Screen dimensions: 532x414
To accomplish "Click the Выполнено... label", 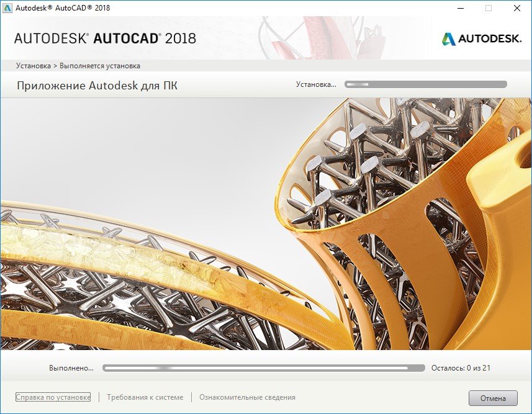I will [71, 368].
